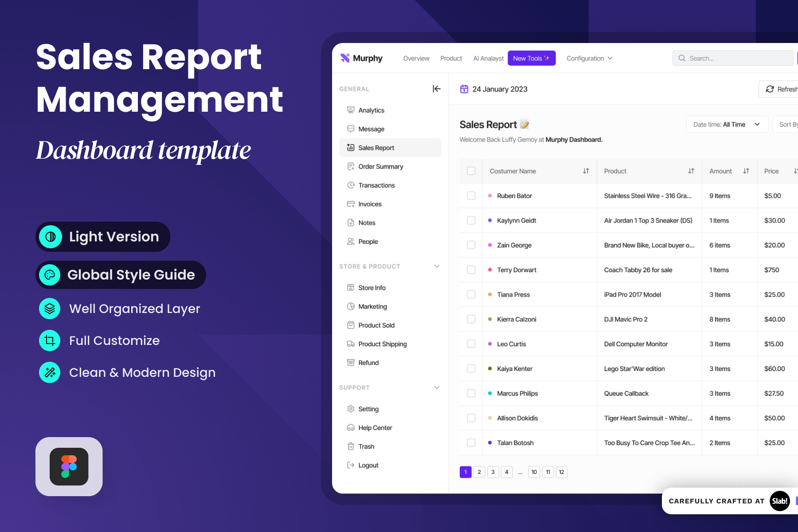Click the pink status dot beside Zain George
Image resolution: width=798 pixels, height=532 pixels.
490,245
